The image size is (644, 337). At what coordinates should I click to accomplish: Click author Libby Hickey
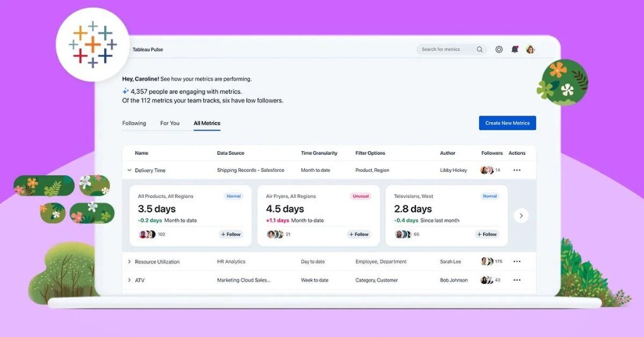click(453, 170)
